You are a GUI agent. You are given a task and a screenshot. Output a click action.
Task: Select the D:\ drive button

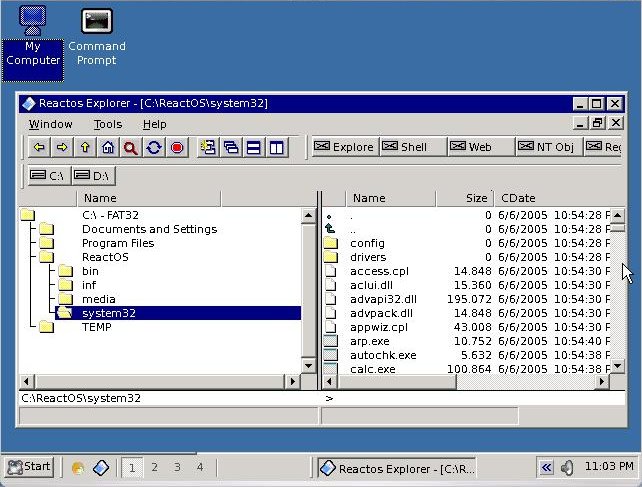(93, 176)
